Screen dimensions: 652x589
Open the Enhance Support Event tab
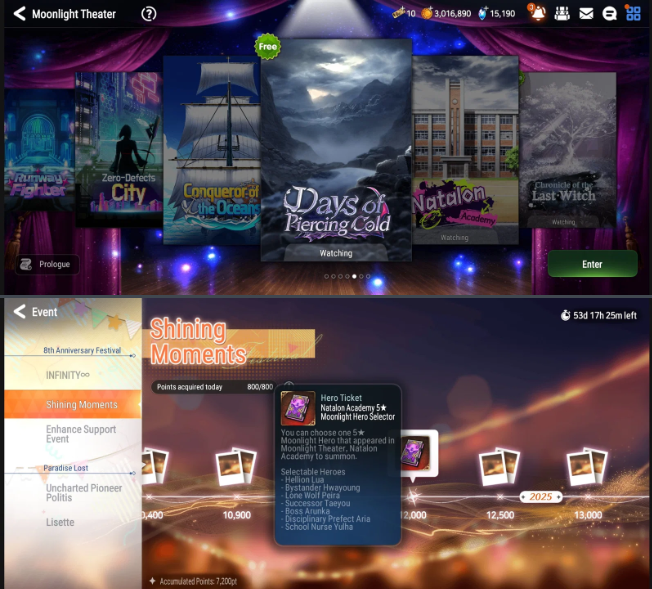point(73,434)
